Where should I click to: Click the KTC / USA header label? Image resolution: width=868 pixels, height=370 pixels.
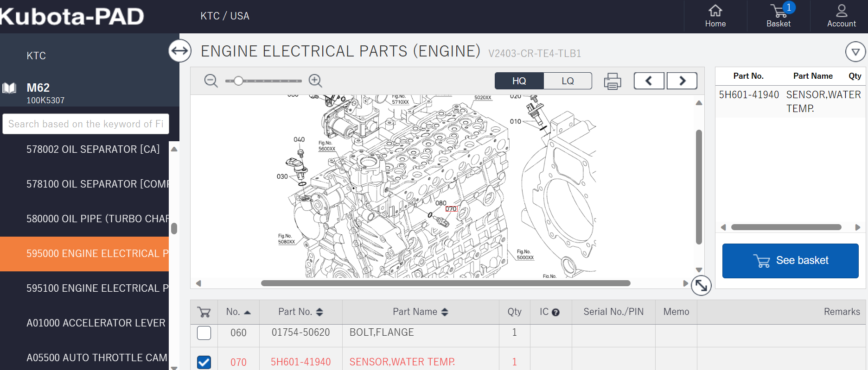pos(225,16)
